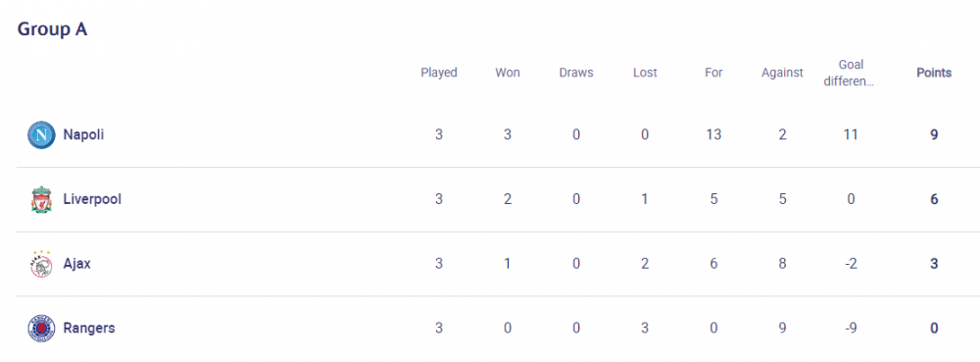980x362 pixels.
Task: Click Napoli's goals for value 13
Action: (x=713, y=134)
